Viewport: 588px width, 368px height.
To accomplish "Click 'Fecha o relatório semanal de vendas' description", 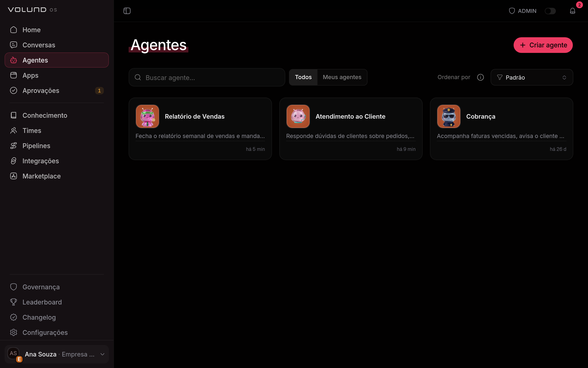I will click(200, 136).
